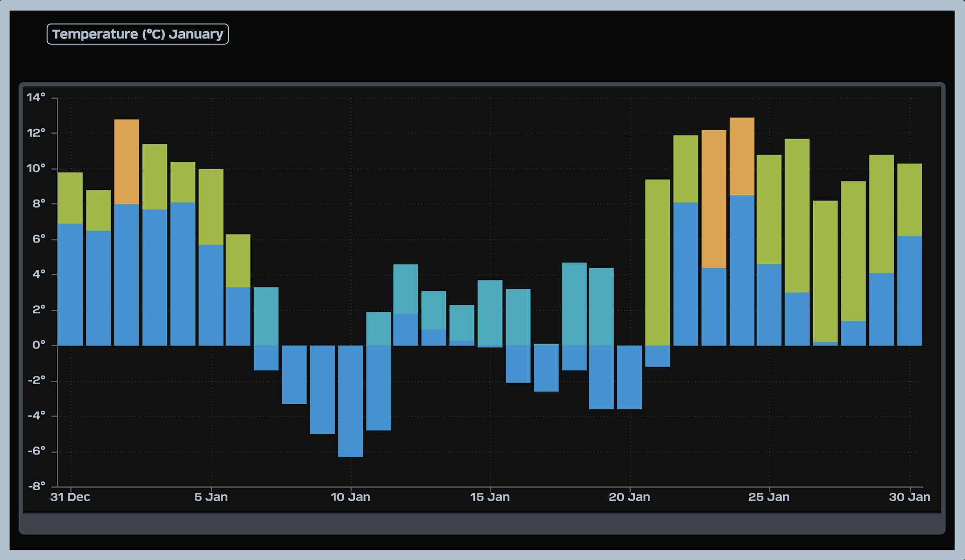This screenshot has width=965, height=560.
Task: Click the '15 Jan' x-axis label
Action: pyautogui.click(x=490, y=497)
